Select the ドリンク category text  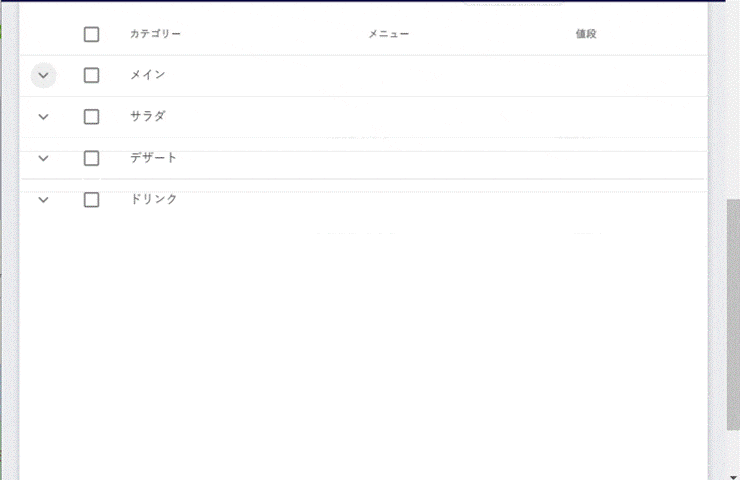153,199
